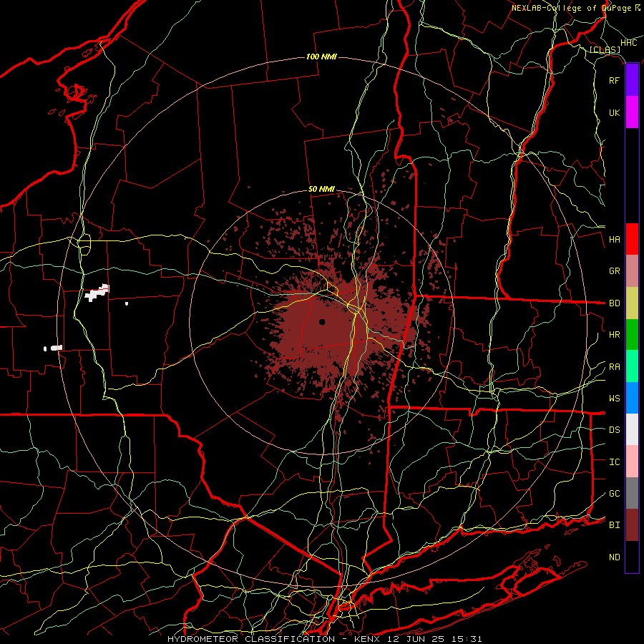644x644 pixels.
Task: Click the "UK" legend label
Action: tap(614, 112)
